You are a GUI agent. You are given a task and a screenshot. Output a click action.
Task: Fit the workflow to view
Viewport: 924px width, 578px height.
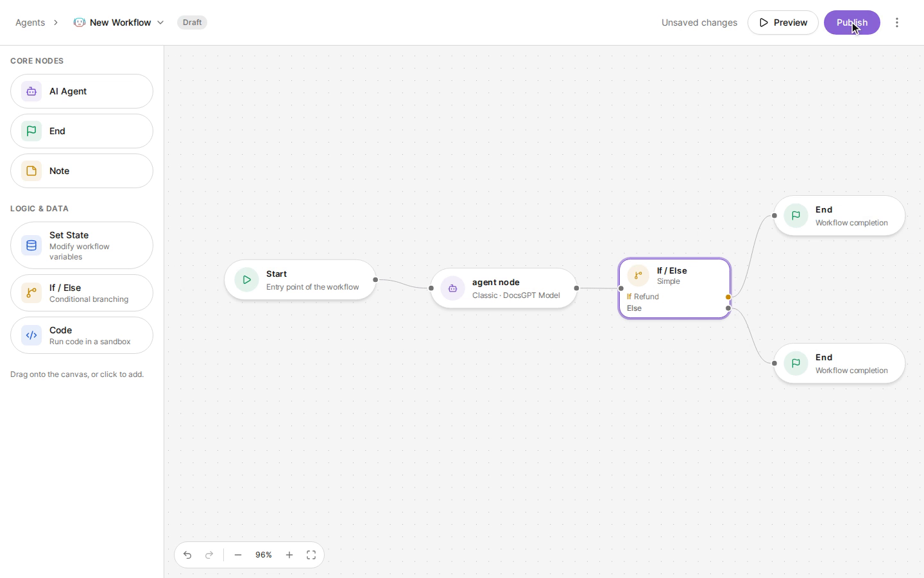(311, 555)
